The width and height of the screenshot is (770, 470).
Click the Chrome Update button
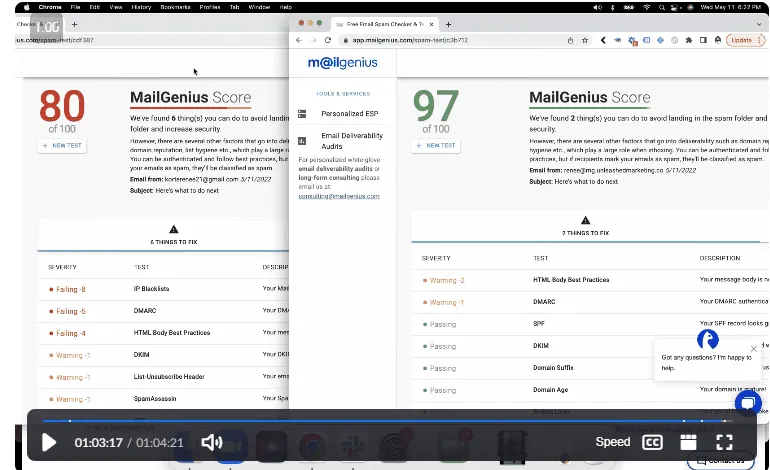coord(744,40)
